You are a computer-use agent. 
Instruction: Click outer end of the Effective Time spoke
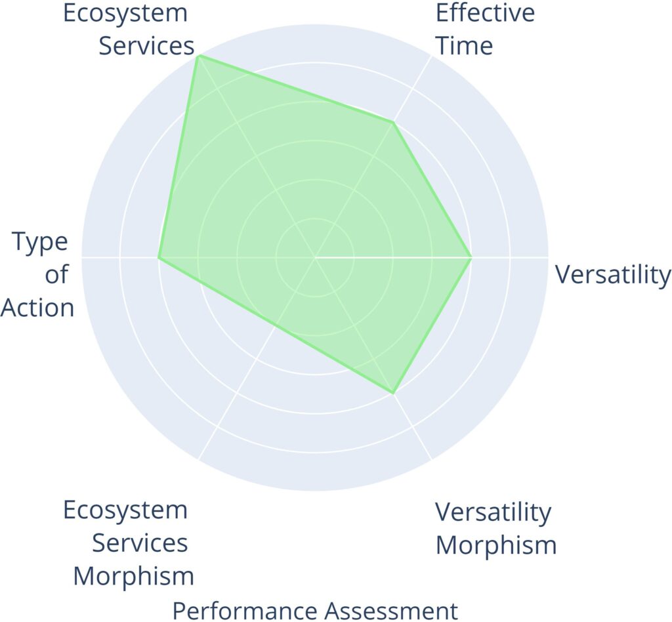click(x=431, y=56)
